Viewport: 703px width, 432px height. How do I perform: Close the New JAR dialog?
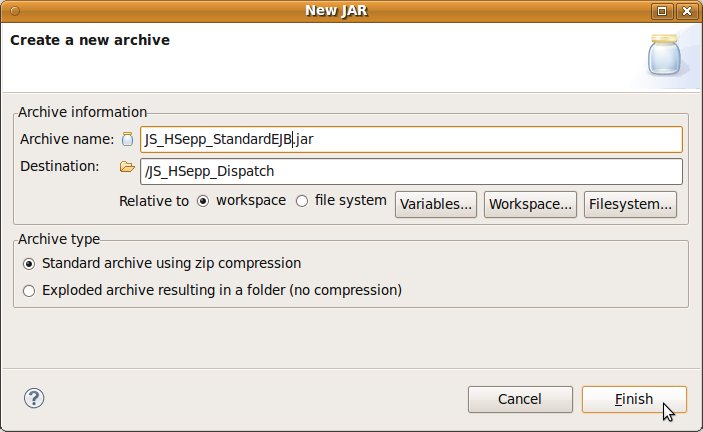point(686,11)
